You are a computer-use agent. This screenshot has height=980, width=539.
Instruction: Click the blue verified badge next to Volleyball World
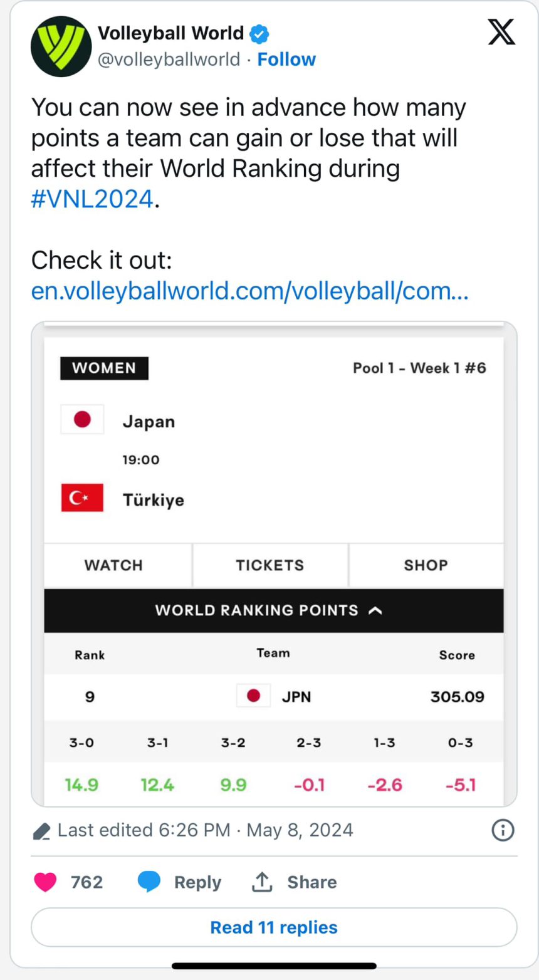pos(258,33)
